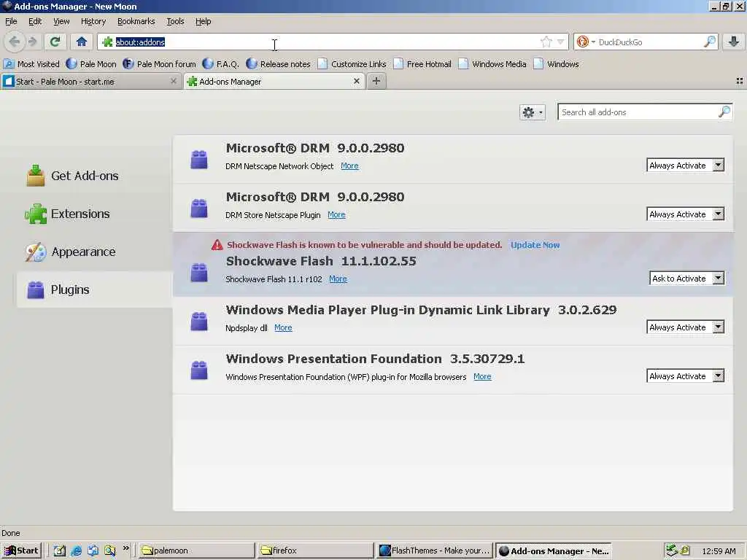The height and width of the screenshot is (560, 747).
Task: Click the system tray clock 12:59 AM
Action: (719, 551)
